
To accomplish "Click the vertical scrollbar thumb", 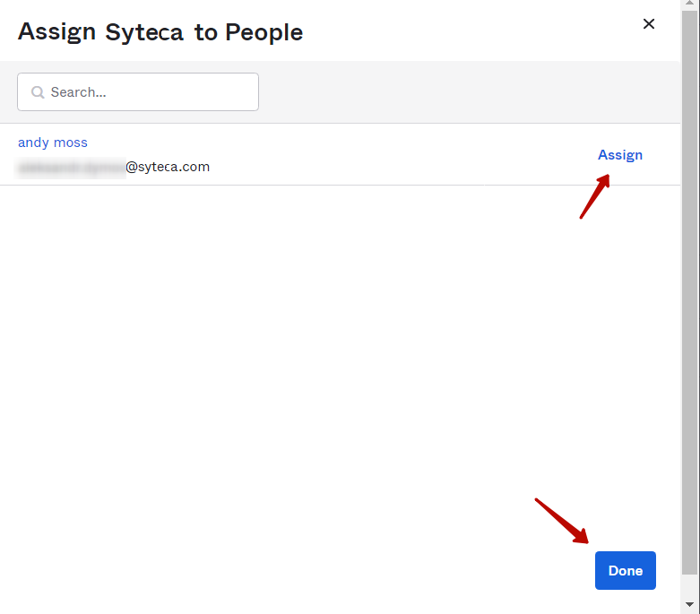I will point(689,287).
